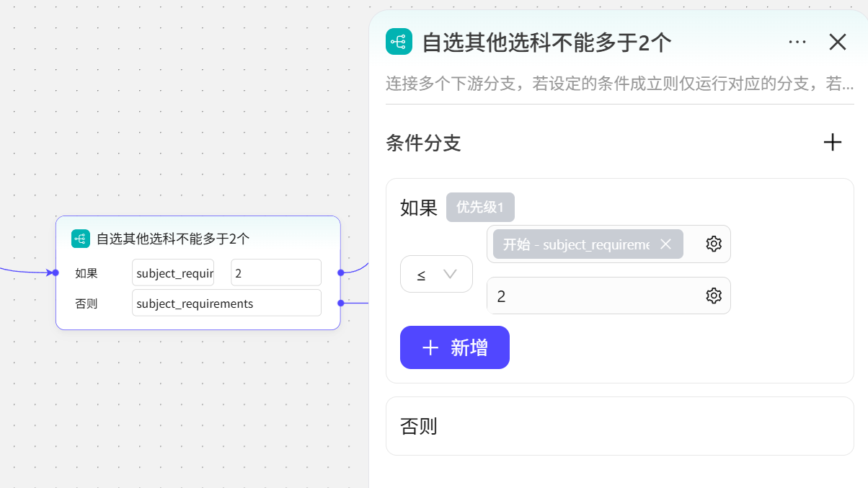
Task: Click the teal condition node icon in panel header
Action: pyautogui.click(x=399, y=42)
